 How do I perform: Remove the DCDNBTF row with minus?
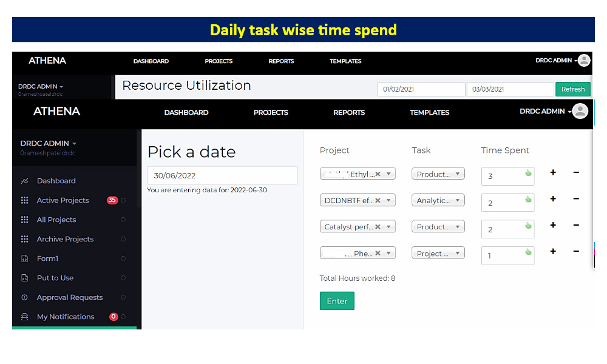click(576, 199)
